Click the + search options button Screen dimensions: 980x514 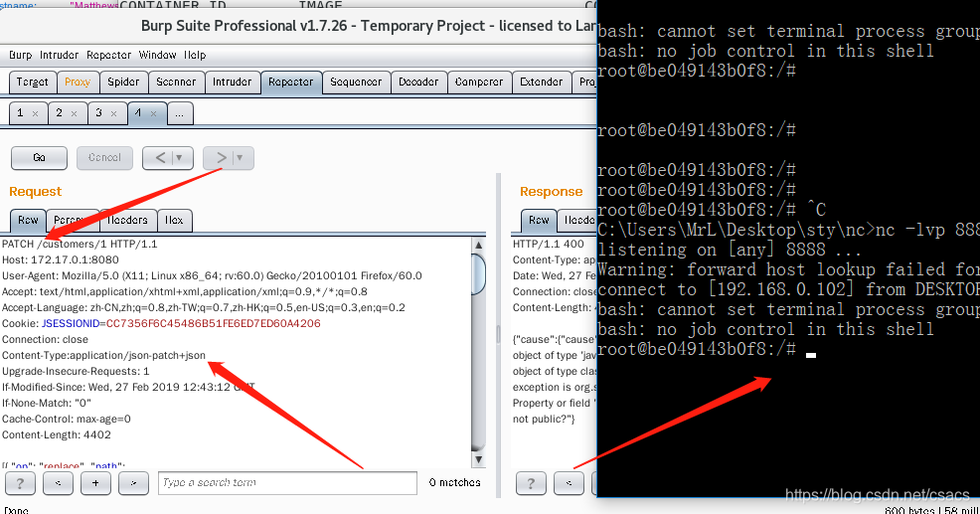(x=95, y=483)
